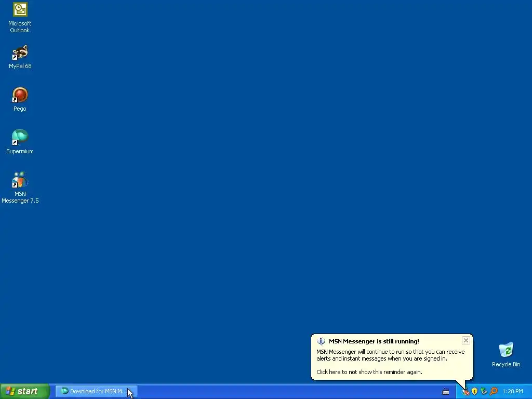Click the 'MSN Messenger is still running!' balloon title
The image size is (532, 399).
point(374,341)
